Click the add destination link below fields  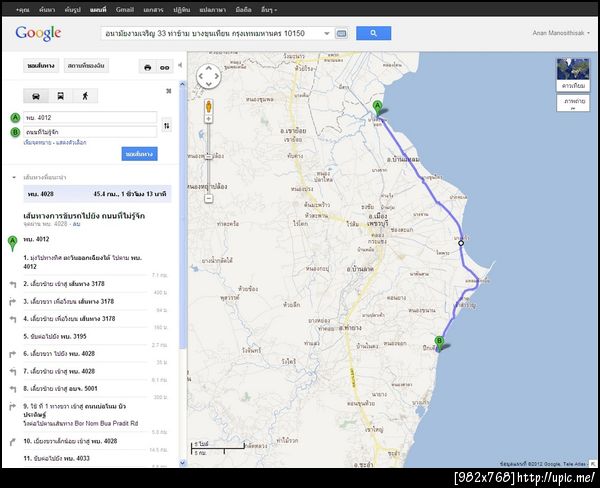(37, 143)
